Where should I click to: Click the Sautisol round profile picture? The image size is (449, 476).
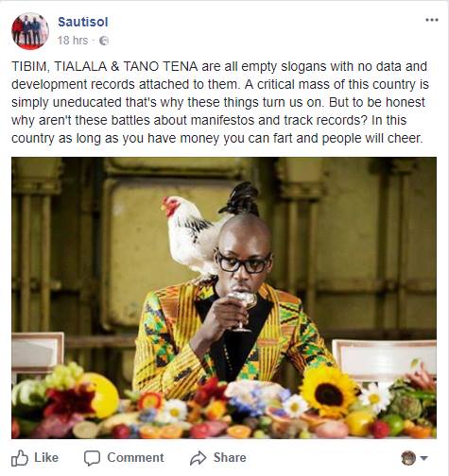coord(30,31)
